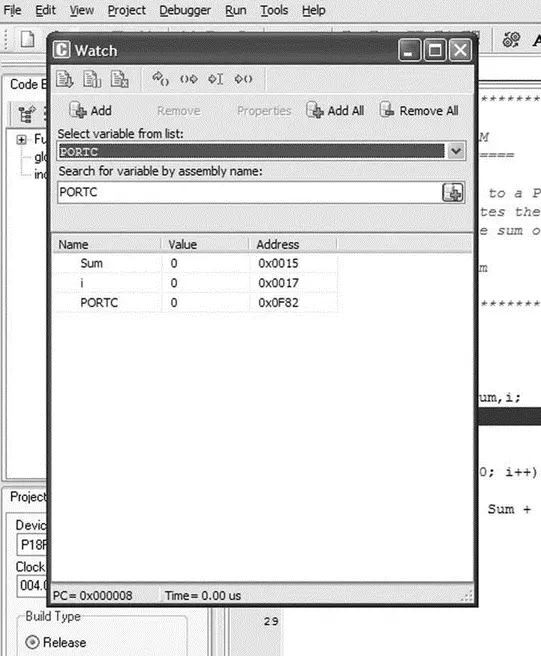Close the Watch window
This screenshot has height=656, width=541.
(x=460, y=51)
